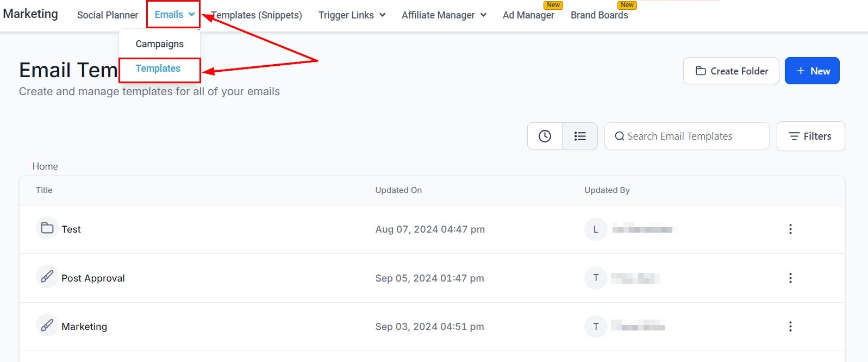Select Templates from the Emails menu

(x=158, y=68)
